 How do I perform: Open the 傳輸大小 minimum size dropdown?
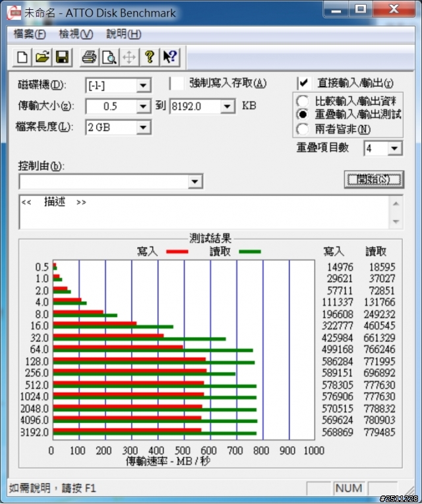pyautogui.click(x=143, y=106)
